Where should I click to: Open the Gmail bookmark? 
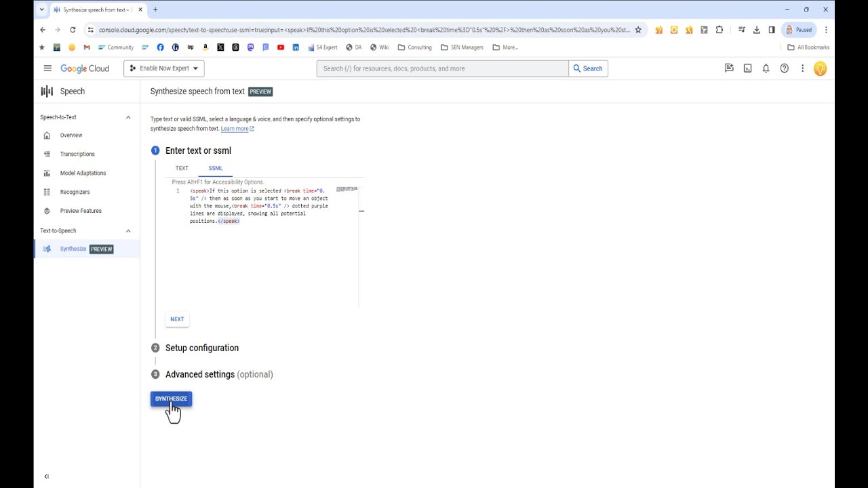pos(87,47)
